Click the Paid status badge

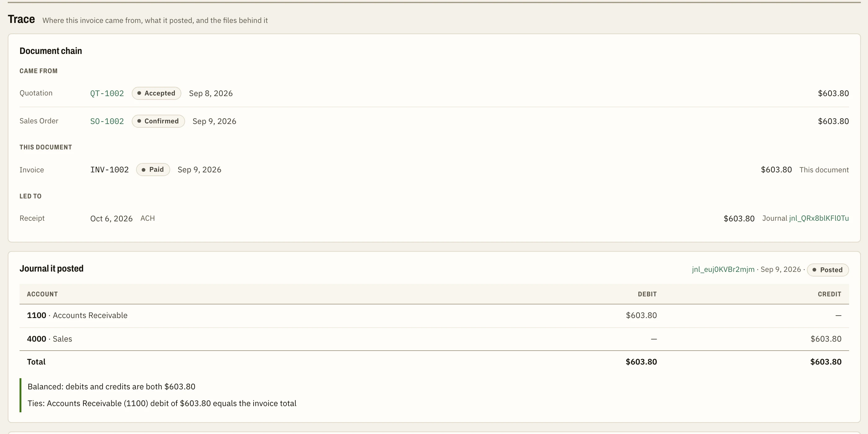click(153, 170)
